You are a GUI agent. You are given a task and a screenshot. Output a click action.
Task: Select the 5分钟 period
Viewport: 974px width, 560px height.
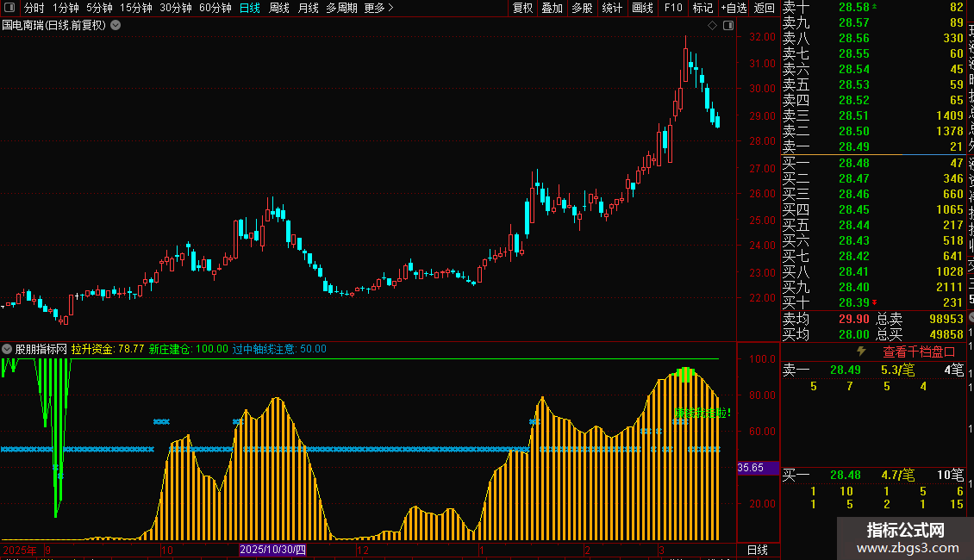click(99, 8)
